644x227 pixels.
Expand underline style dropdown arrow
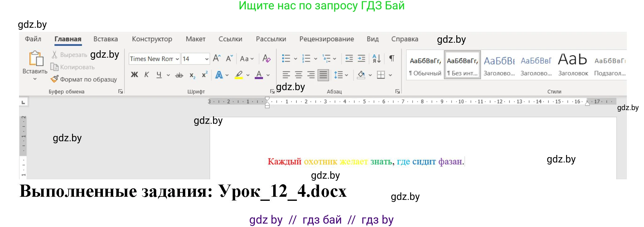pyautogui.click(x=168, y=75)
